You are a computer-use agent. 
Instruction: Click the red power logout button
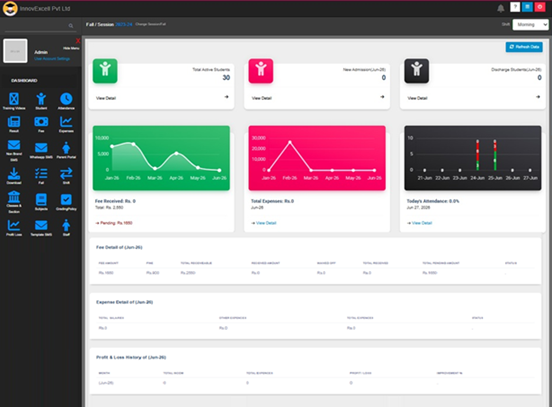540,7
